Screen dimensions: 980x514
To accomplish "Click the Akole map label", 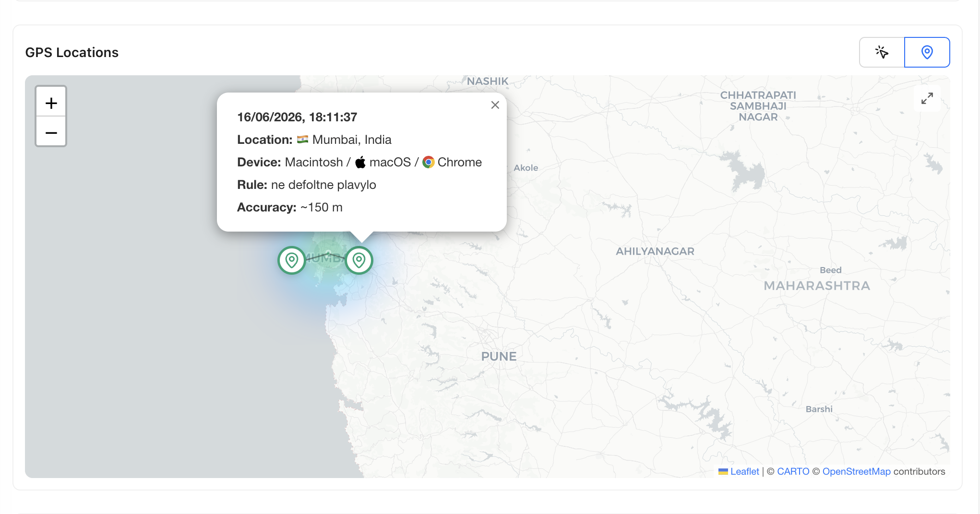I will [526, 168].
